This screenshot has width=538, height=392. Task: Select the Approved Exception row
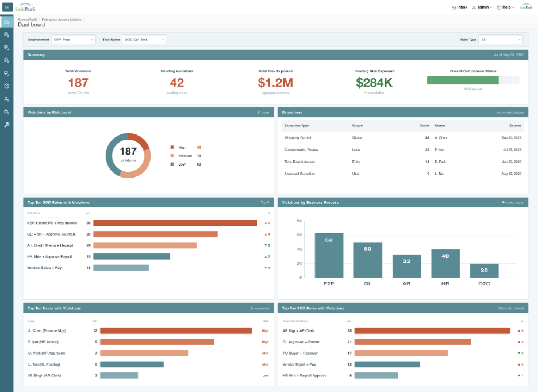[403, 174]
